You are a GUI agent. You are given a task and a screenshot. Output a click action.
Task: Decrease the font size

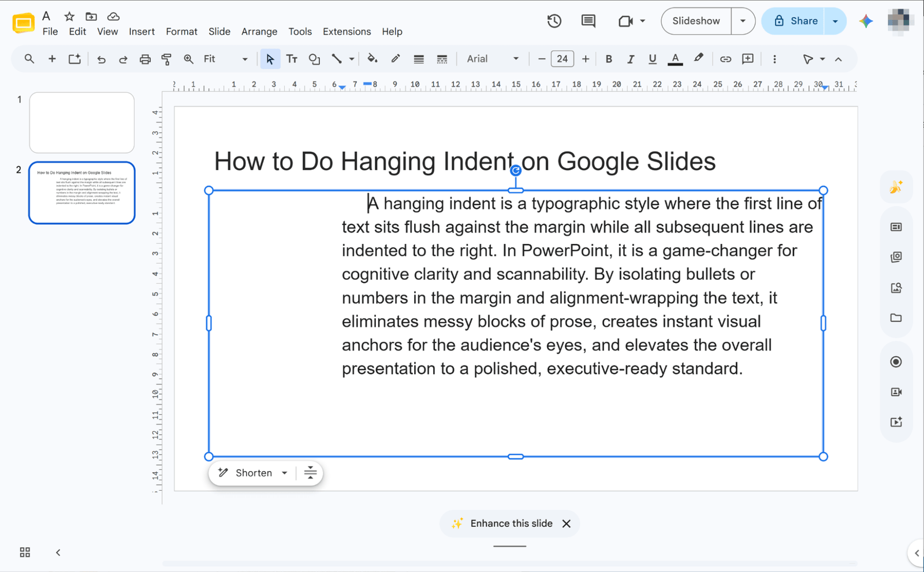pyautogui.click(x=541, y=59)
